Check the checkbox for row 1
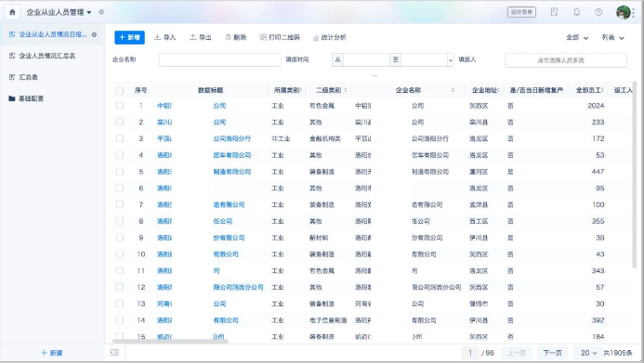The height and width of the screenshot is (363, 644). [x=120, y=106]
